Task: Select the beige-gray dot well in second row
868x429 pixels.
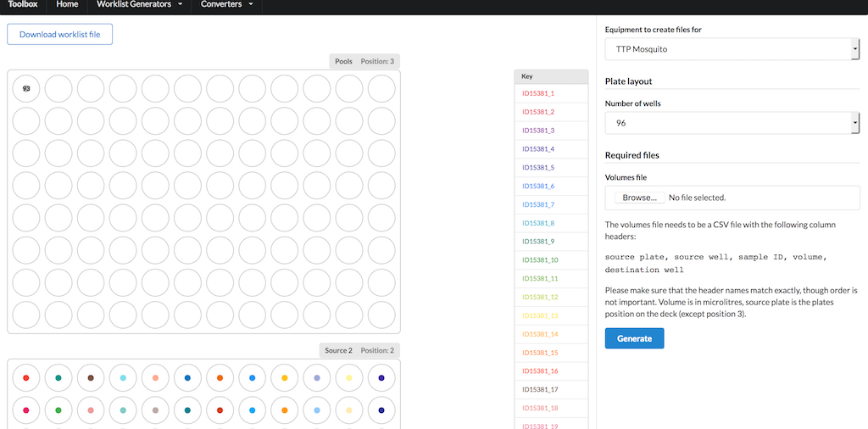Action: pos(155,410)
